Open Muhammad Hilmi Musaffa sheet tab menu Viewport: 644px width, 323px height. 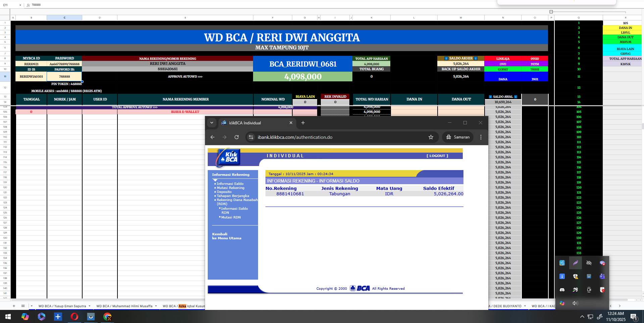click(x=156, y=306)
